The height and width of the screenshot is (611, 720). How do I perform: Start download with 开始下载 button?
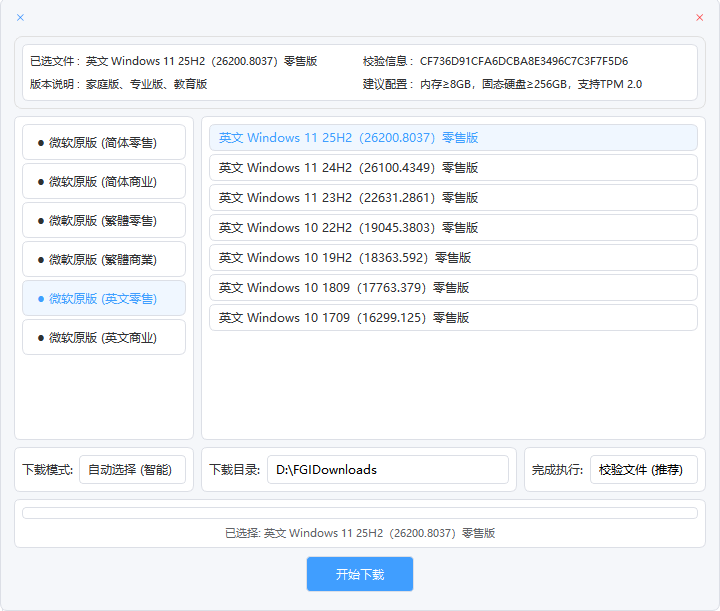coord(360,574)
